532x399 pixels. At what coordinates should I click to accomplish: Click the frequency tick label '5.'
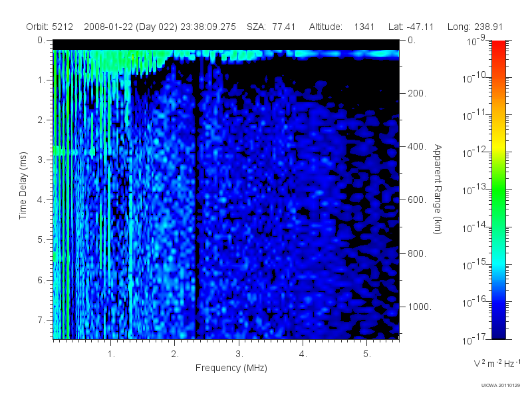click(367, 354)
